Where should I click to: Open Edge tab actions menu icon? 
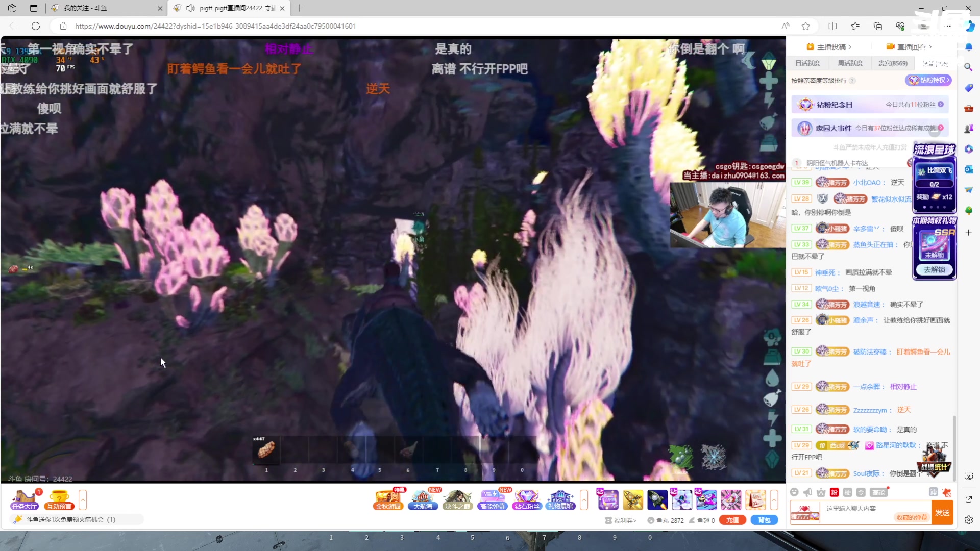click(x=34, y=8)
